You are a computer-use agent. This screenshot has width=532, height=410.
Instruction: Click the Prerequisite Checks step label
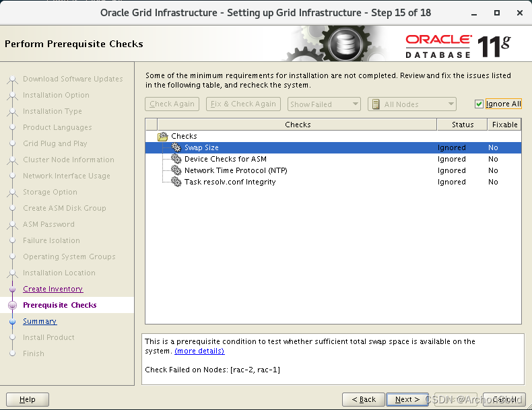(x=60, y=305)
